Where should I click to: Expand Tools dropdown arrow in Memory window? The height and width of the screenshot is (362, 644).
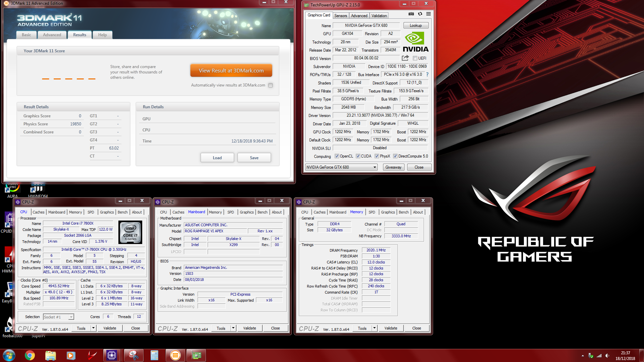374,328
